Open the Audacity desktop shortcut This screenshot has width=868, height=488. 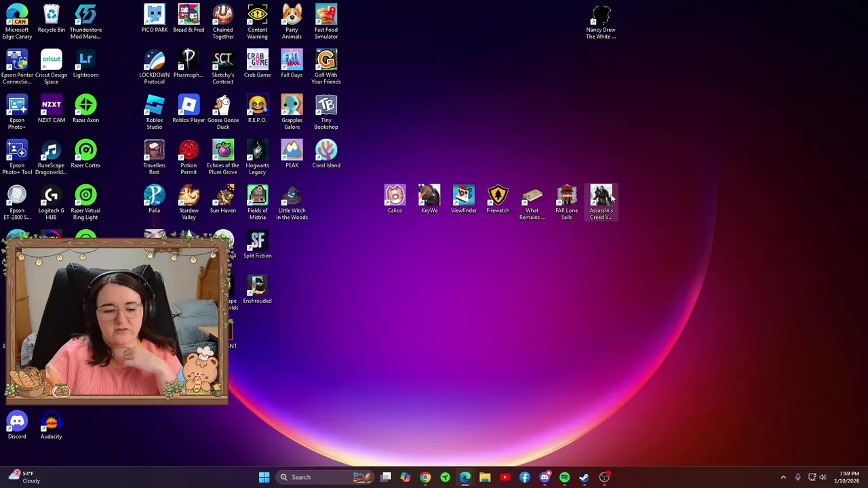coord(52,426)
